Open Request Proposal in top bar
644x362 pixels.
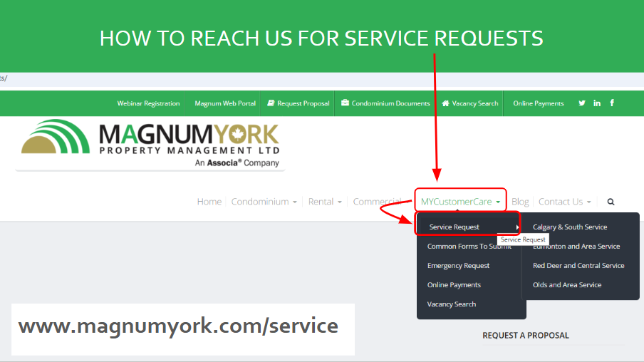pyautogui.click(x=298, y=103)
